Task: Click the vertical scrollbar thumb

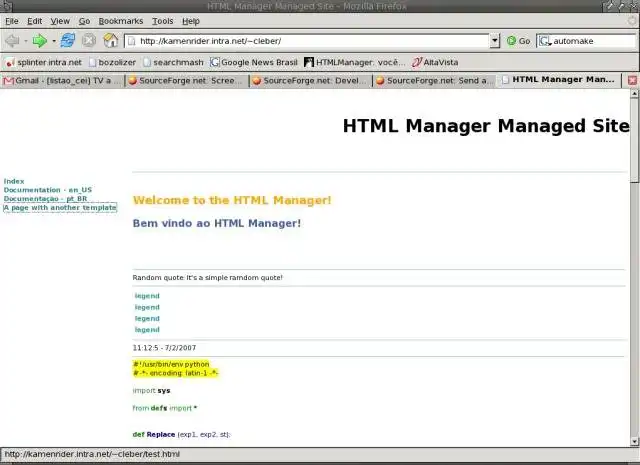Action: [634, 140]
